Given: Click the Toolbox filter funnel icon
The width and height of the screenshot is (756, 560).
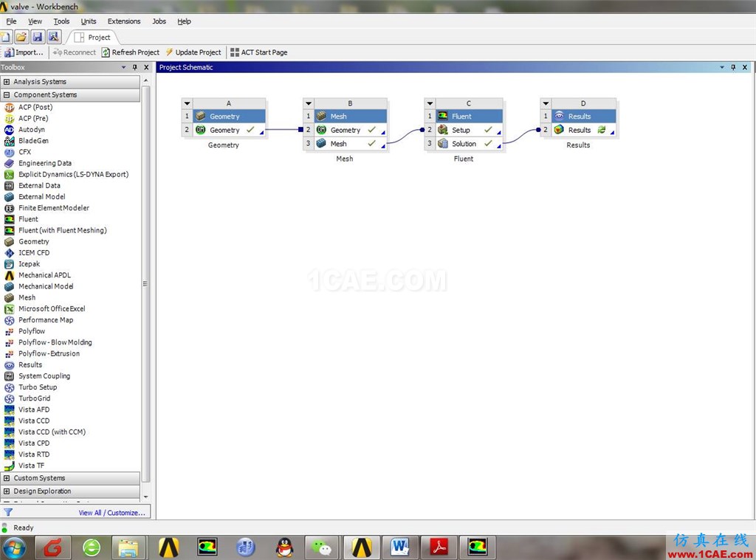Looking at the screenshot, I should pyautogui.click(x=8, y=512).
